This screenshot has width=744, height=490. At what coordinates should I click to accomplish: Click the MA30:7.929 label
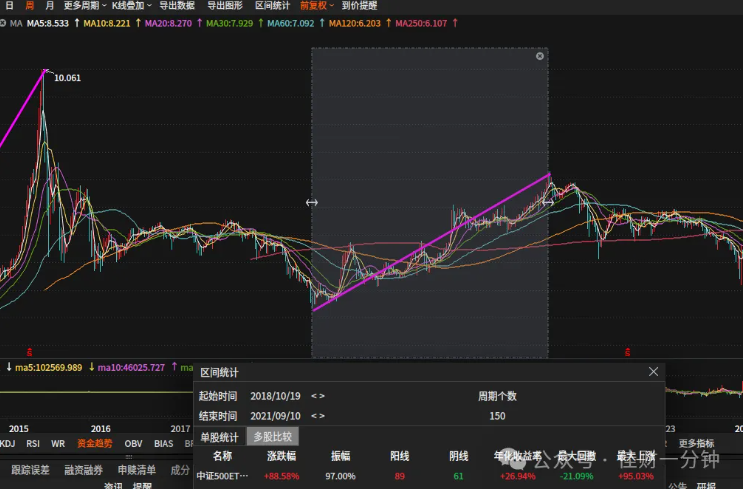pyautogui.click(x=229, y=23)
